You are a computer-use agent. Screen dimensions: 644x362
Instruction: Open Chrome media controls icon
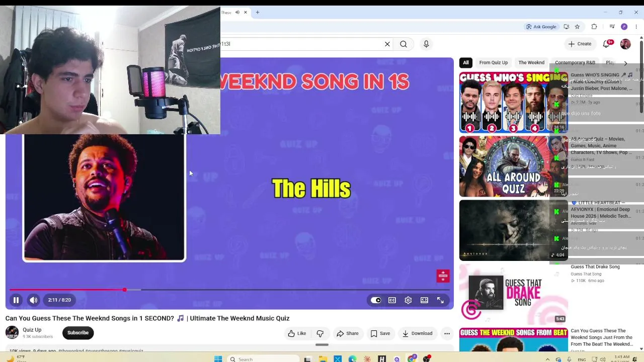point(612,27)
